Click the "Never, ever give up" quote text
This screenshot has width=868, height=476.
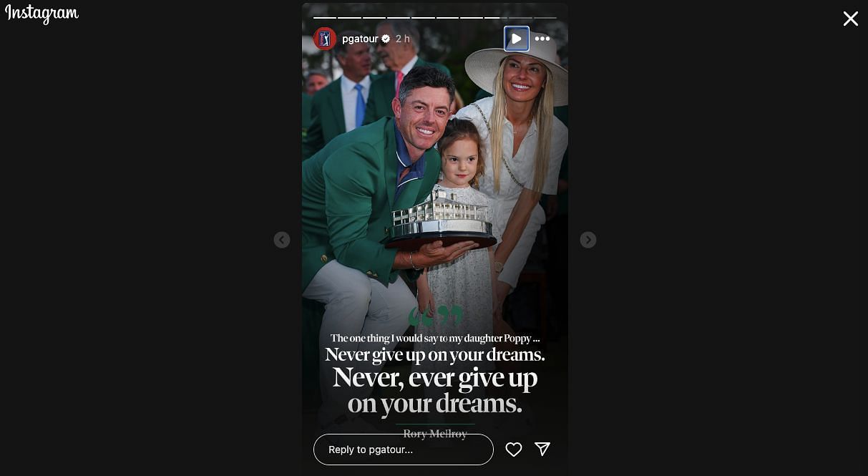[435, 377]
